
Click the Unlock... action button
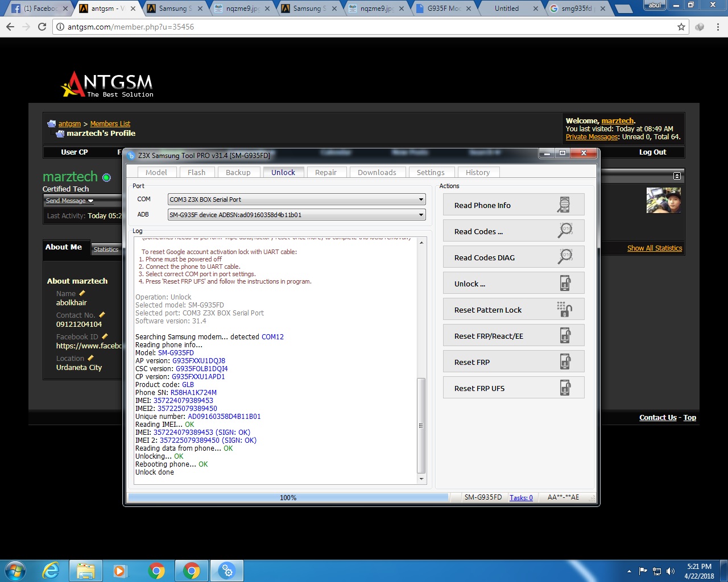click(514, 284)
